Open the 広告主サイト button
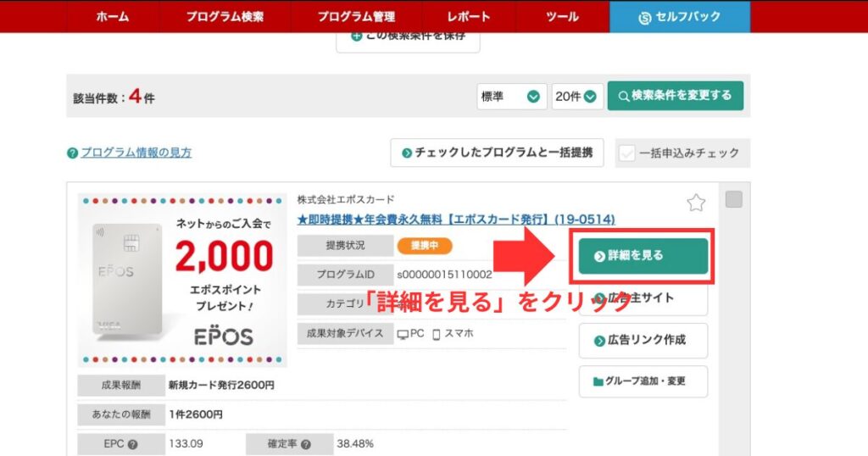This screenshot has height=456, width=868. (643, 298)
